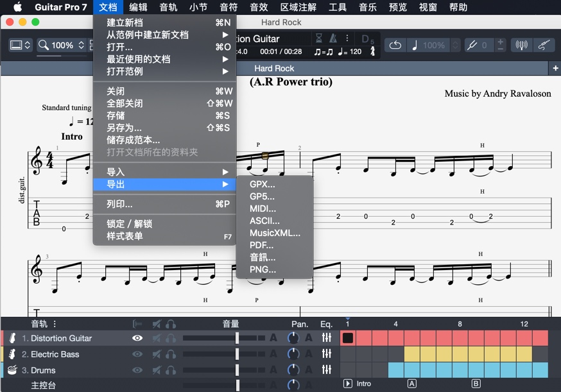The width and height of the screenshot is (561, 392).
Task: Click the relative tempo quarter-note icon
Action: coord(415,45)
